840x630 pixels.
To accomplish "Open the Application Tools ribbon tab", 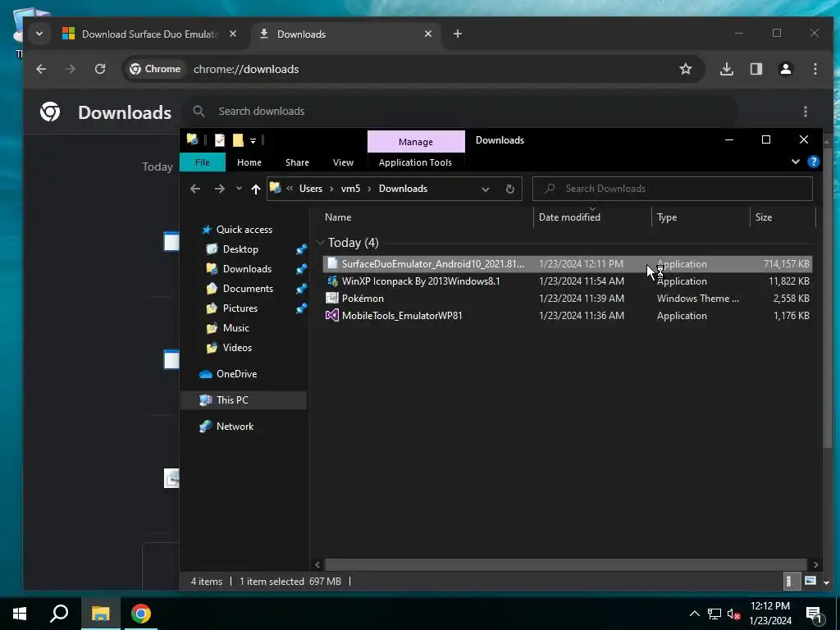I will coord(415,162).
